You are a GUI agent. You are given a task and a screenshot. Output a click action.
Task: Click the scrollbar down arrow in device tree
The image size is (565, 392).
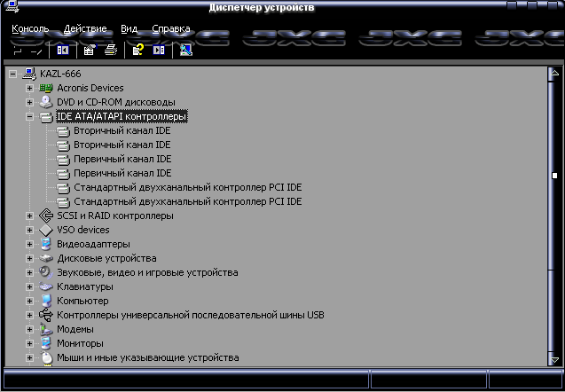(554, 359)
